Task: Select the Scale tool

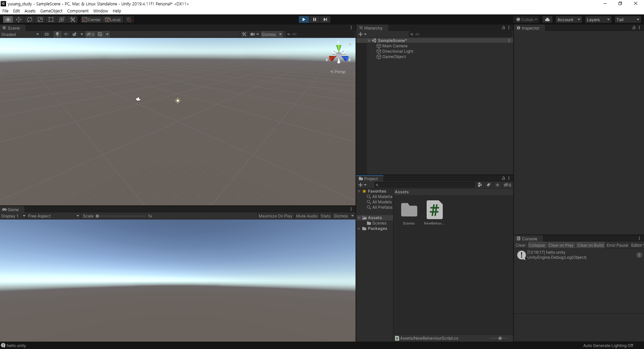Action: (x=40, y=19)
